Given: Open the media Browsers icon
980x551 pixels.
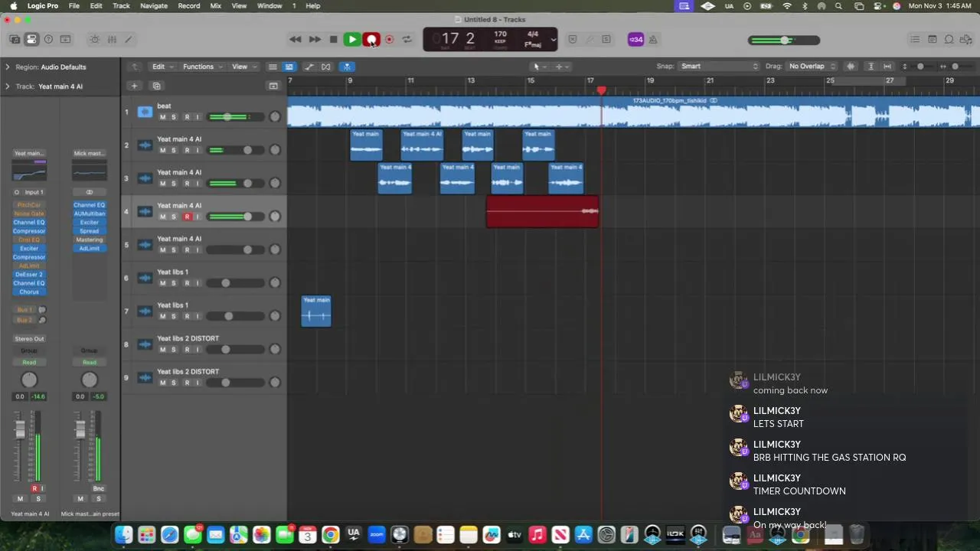Looking at the screenshot, I should click(965, 39).
